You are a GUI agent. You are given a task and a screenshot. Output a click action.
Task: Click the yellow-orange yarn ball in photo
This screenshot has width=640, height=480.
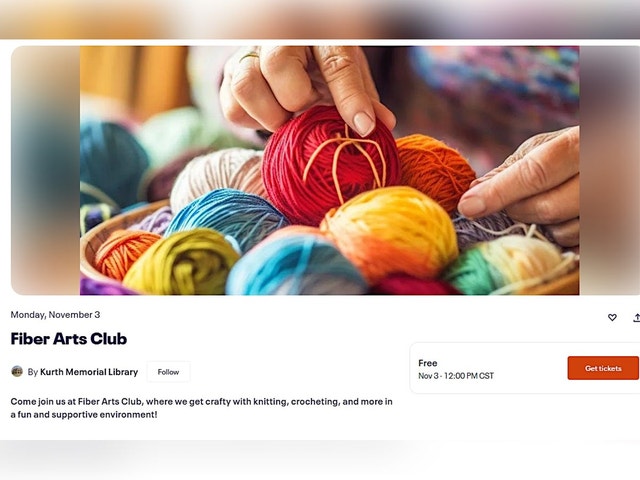click(x=390, y=231)
